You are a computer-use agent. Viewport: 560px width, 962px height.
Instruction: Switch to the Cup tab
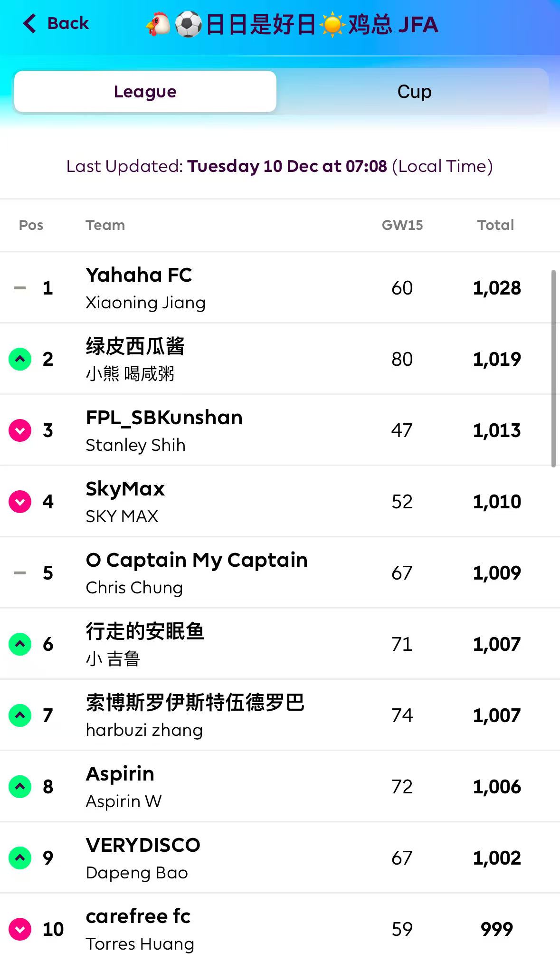click(x=414, y=92)
